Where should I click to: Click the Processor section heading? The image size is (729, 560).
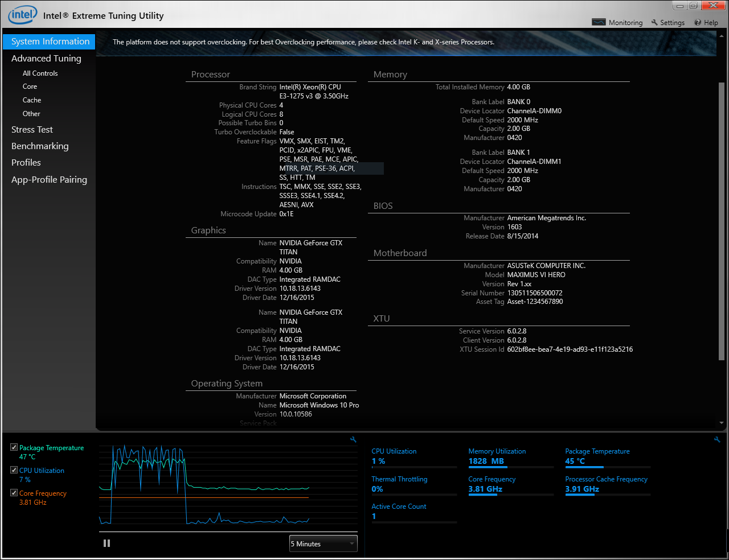click(x=211, y=75)
